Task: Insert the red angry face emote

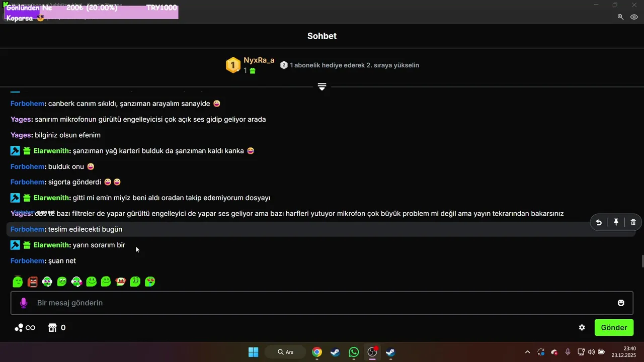Action: 33,282
